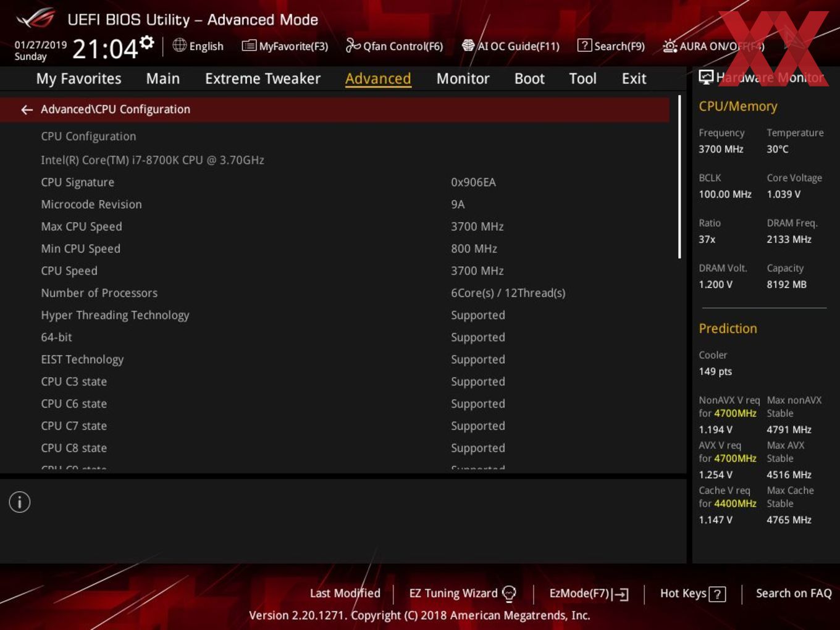Screen dimensions: 840x630
Task: Switch to the Main tab
Action: click(x=163, y=78)
